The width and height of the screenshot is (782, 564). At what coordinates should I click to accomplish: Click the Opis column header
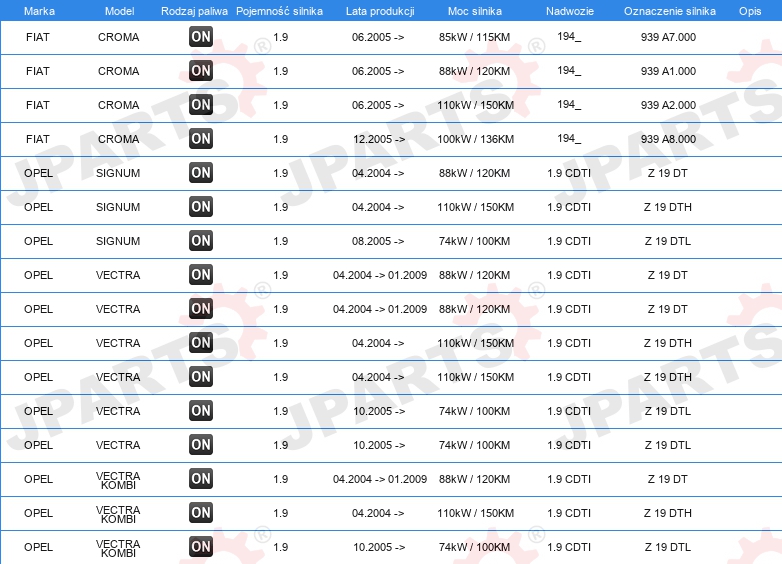(x=750, y=11)
